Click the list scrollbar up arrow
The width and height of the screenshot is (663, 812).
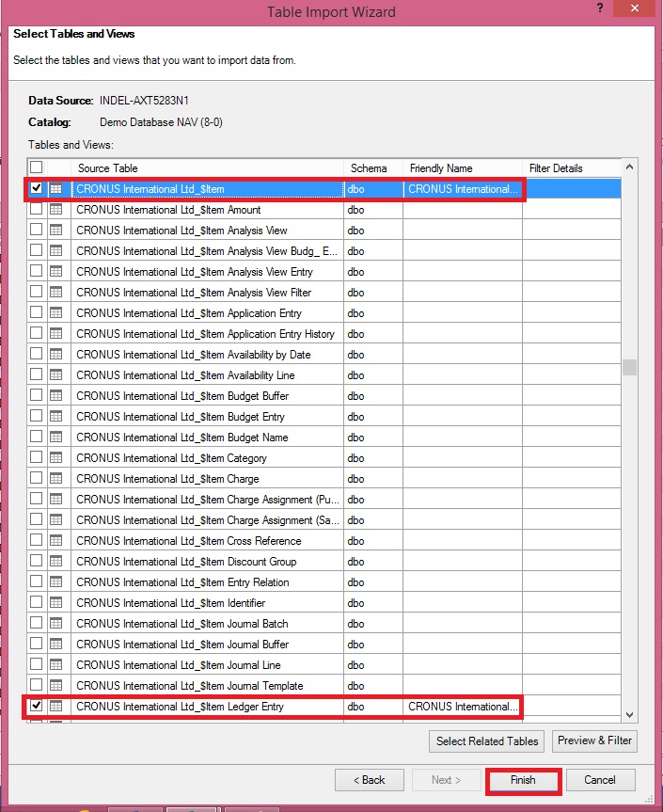629,167
